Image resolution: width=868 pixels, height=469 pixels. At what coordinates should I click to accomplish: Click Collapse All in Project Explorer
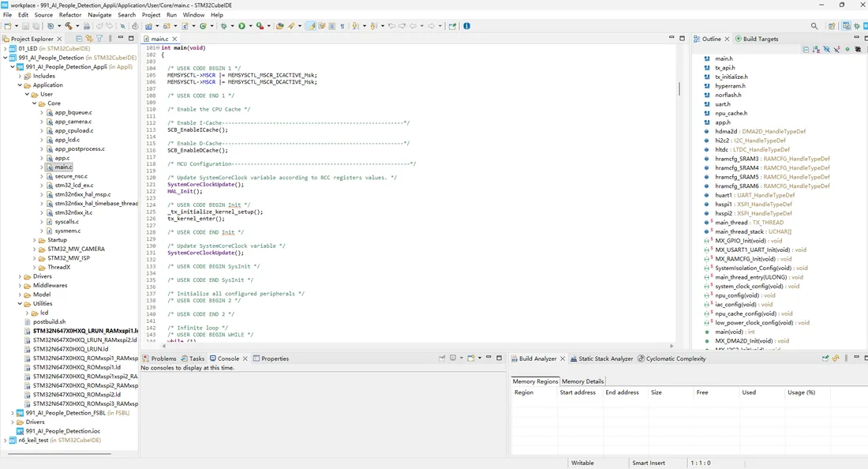pos(79,39)
